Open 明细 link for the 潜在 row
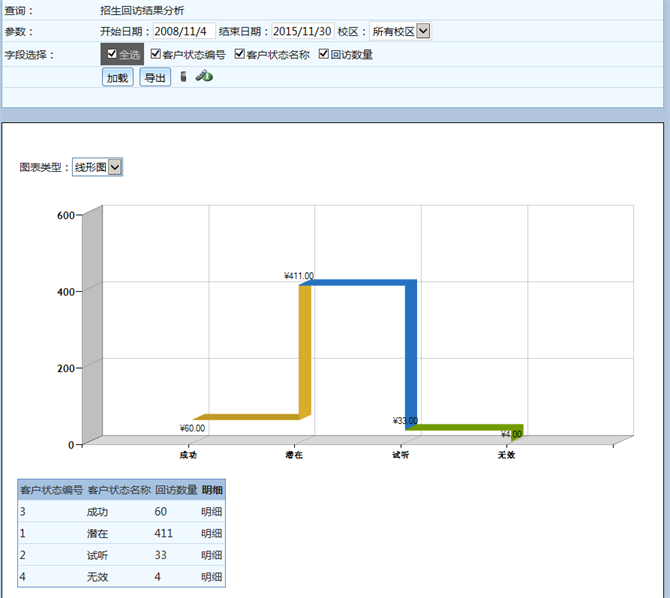Viewport: 670px width, 598px height. point(212,533)
